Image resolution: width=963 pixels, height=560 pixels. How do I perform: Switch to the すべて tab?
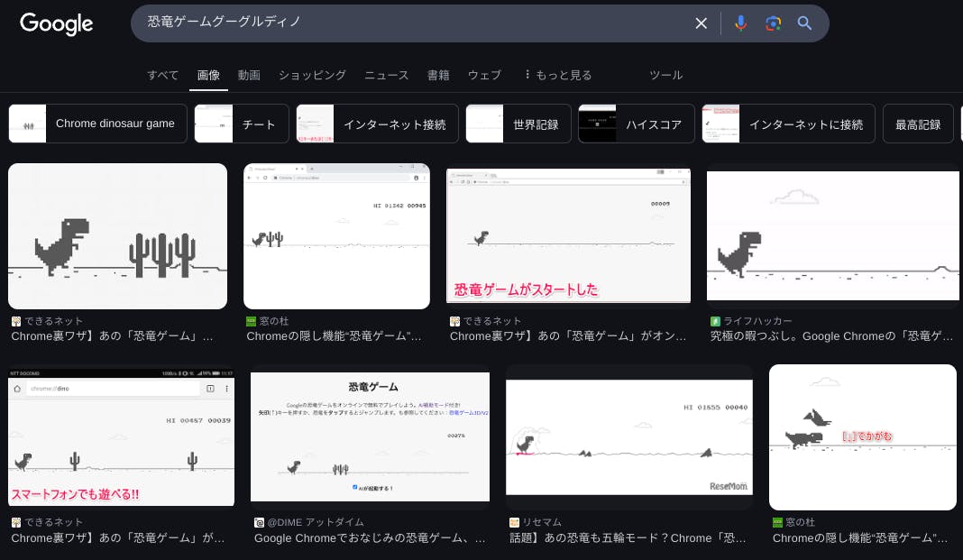[x=163, y=75]
